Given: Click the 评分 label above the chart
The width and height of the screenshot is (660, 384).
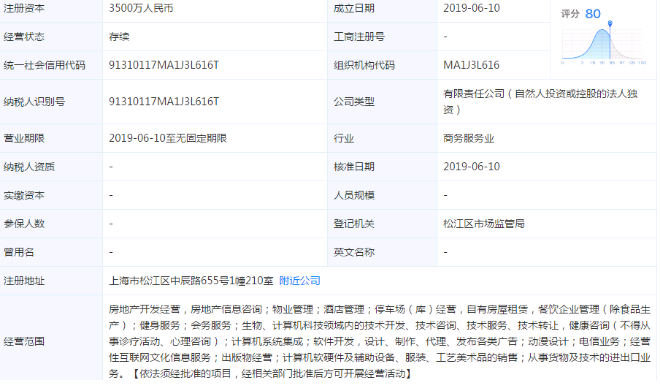Looking at the screenshot, I should [570, 14].
